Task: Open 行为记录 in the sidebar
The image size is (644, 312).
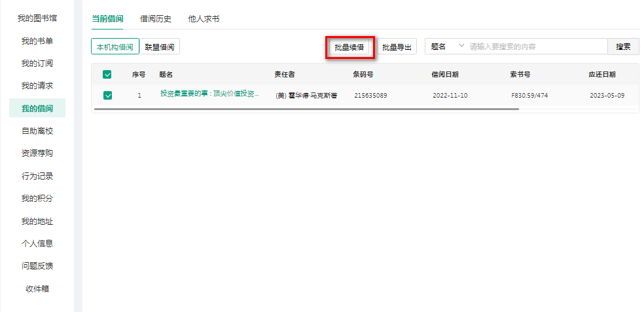Action: click(x=37, y=176)
